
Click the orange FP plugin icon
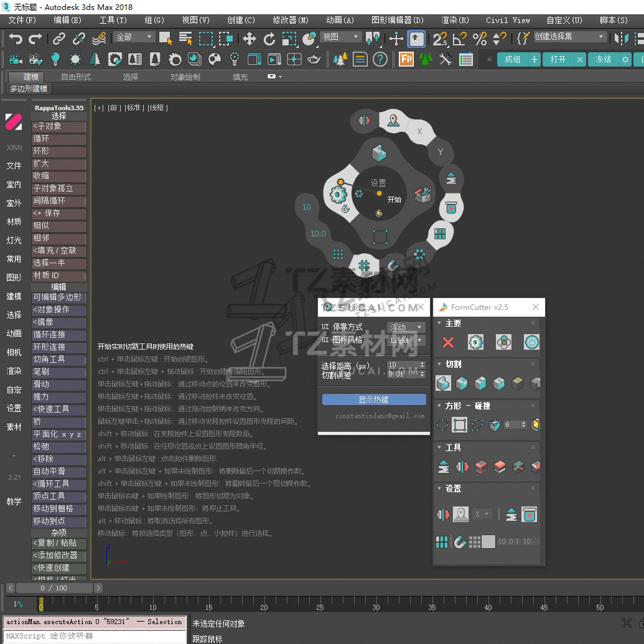pos(406,60)
